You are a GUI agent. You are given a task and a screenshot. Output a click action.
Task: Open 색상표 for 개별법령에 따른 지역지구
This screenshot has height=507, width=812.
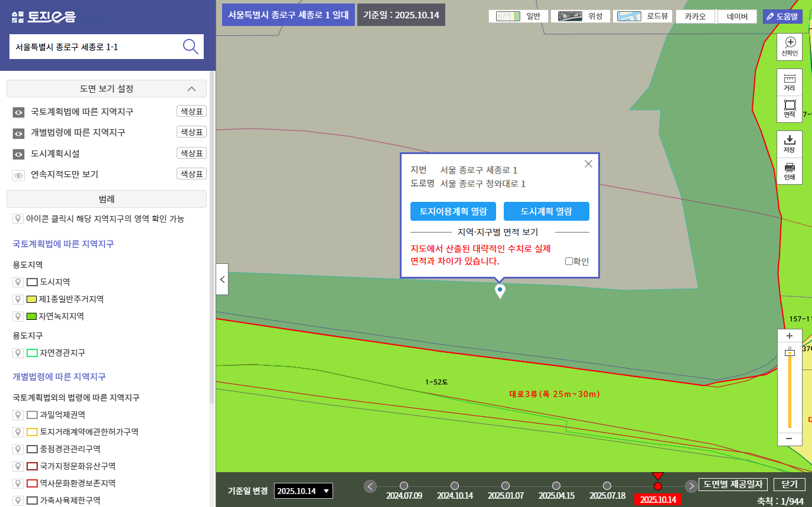191,132
